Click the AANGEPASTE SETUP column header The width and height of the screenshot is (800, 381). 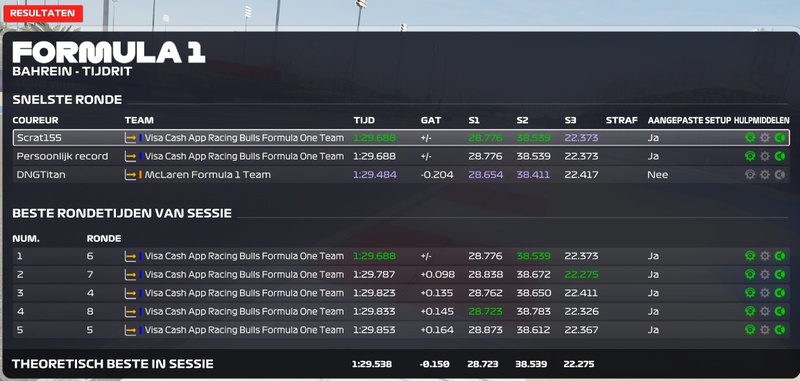tap(689, 120)
